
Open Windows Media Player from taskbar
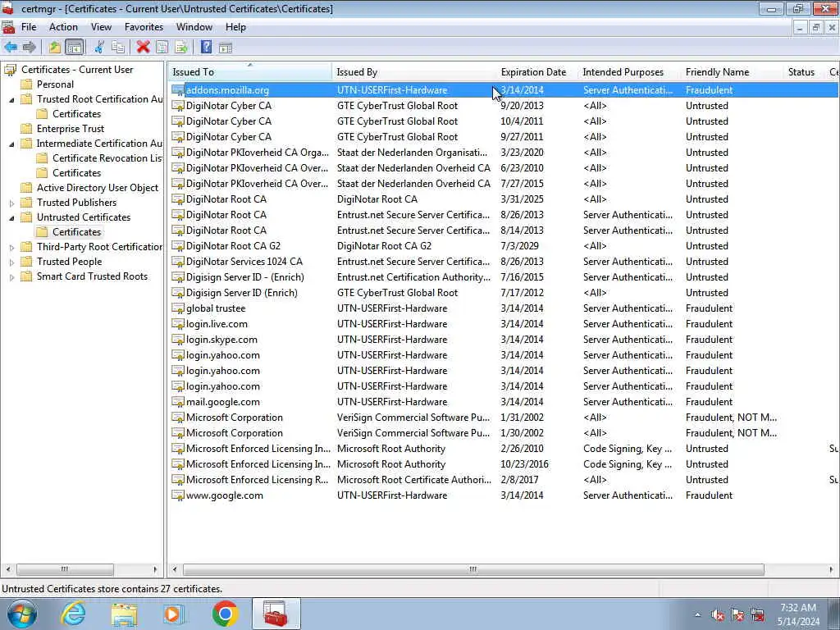point(174,614)
